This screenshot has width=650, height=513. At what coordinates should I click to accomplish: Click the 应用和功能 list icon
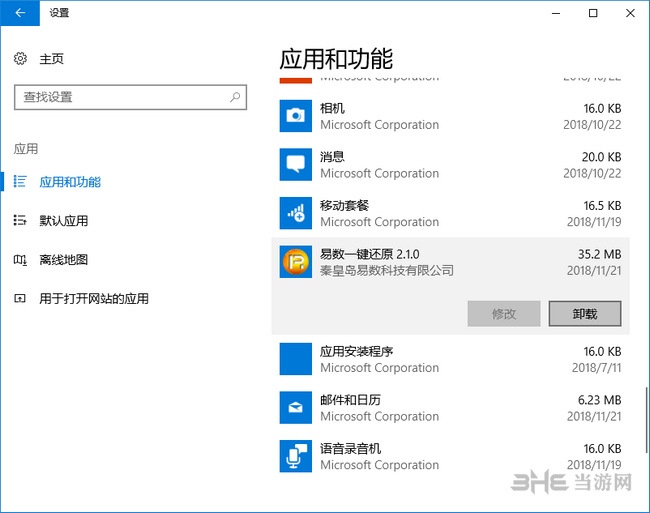coord(20,181)
